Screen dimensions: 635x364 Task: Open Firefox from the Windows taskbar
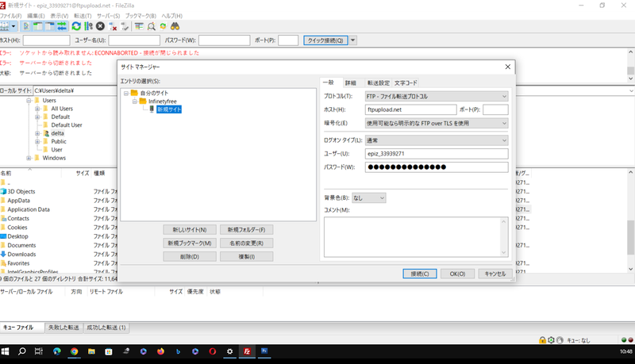pyautogui.click(x=161, y=351)
